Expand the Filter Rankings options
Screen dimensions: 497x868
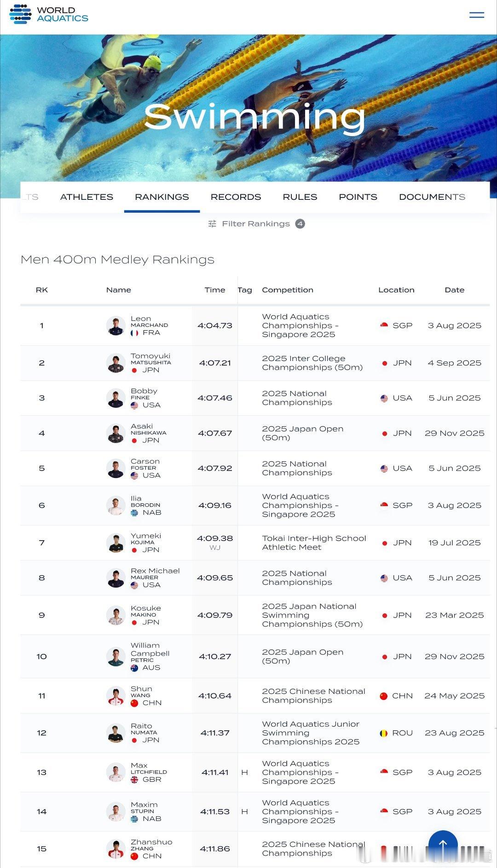pos(256,224)
